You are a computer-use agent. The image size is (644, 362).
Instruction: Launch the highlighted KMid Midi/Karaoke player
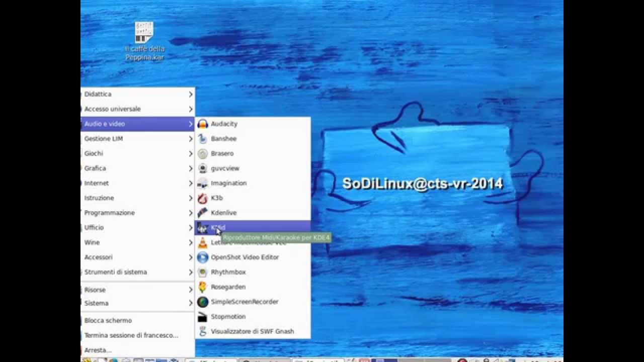(253, 228)
